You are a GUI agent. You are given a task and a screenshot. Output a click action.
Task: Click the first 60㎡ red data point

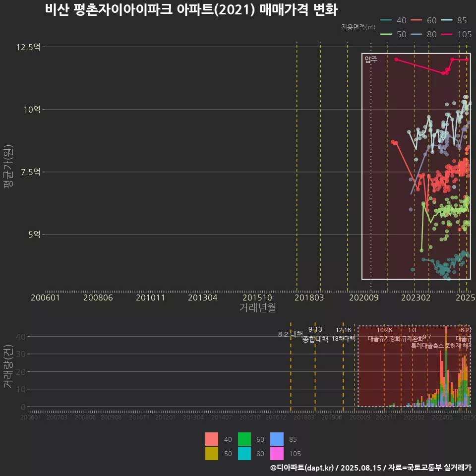(393, 142)
